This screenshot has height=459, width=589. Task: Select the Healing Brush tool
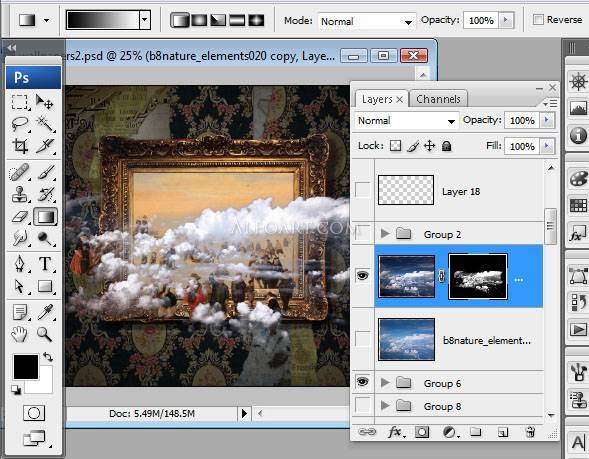tap(20, 173)
